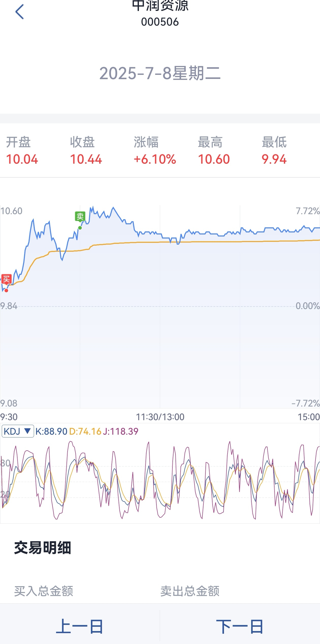Tap the back arrow icon
Viewport: 320px width, 644px height.
(20, 12)
